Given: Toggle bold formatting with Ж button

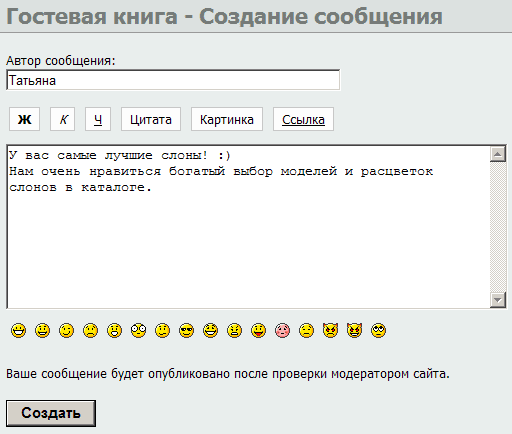Looking at the screenshot, I should (24, 119).
